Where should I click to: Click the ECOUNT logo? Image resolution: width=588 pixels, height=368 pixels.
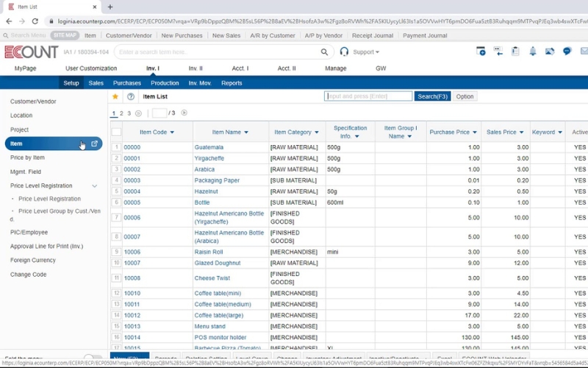tap(31, 52)
